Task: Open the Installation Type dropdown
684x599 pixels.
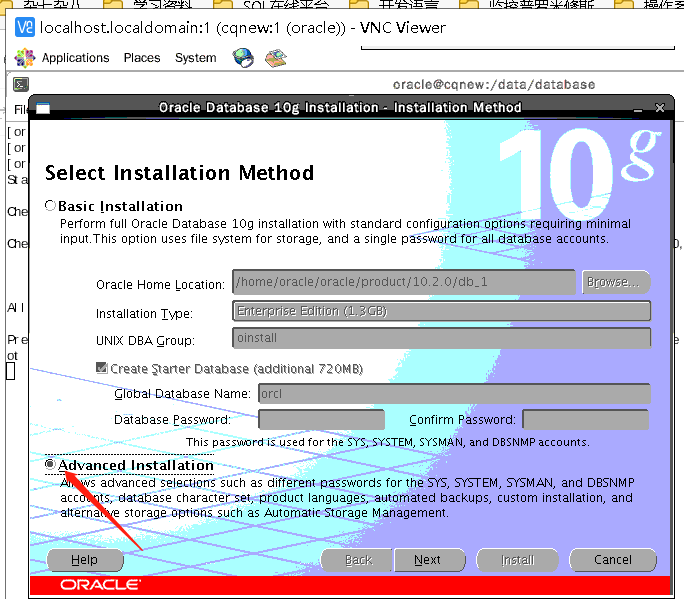Action: click(441, 311)
